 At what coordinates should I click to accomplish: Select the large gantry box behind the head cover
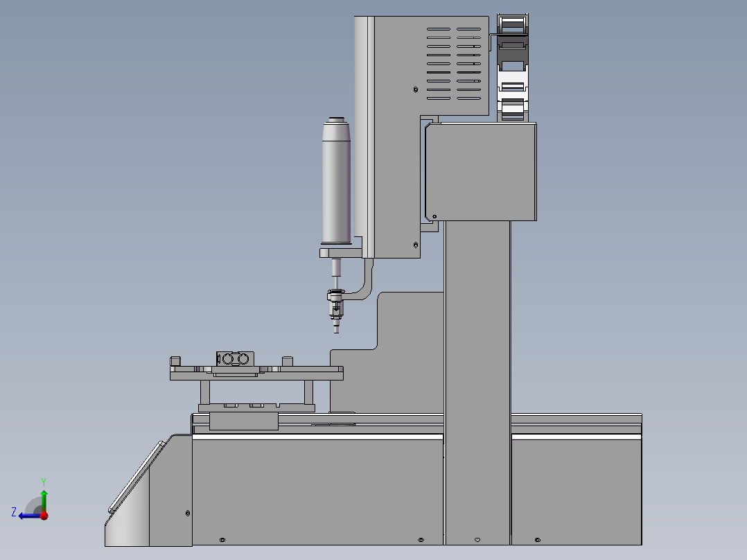click(481, 172)
